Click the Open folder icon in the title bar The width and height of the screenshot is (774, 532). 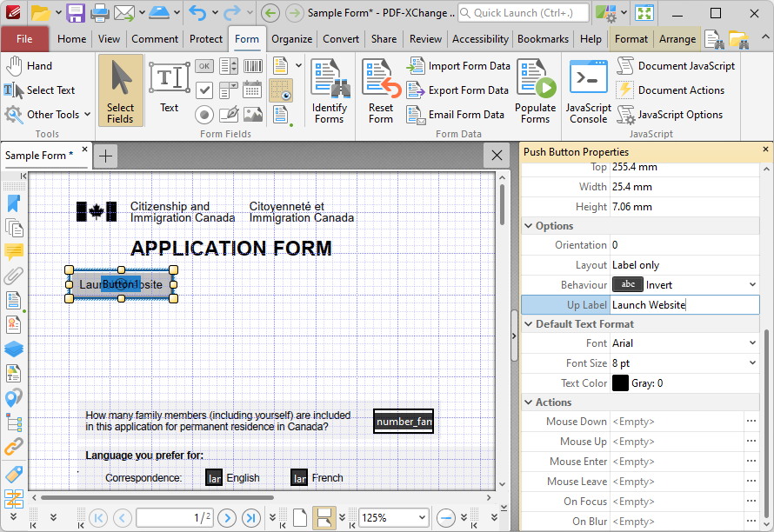[41, 13]
